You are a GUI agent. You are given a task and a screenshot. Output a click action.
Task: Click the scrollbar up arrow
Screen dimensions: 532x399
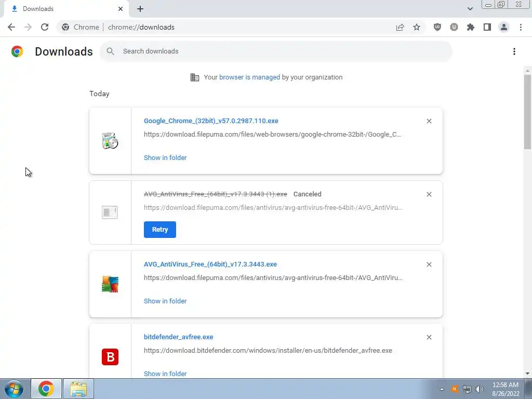[527, 71]
